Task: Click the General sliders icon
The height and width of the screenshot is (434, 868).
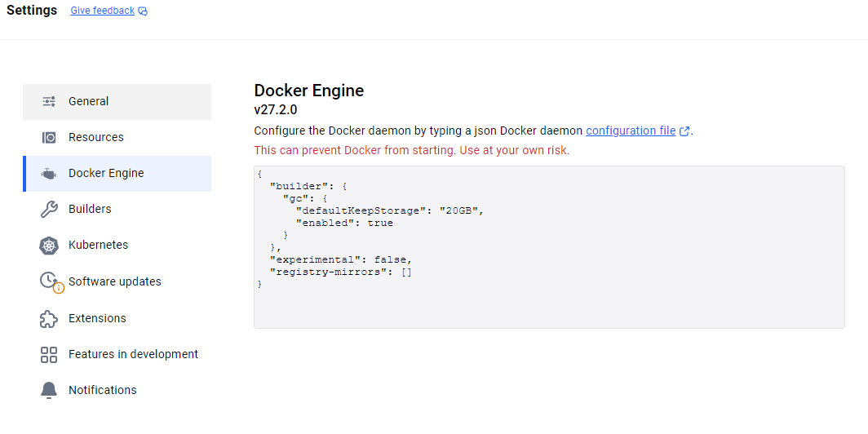Action: coord(49,101)
